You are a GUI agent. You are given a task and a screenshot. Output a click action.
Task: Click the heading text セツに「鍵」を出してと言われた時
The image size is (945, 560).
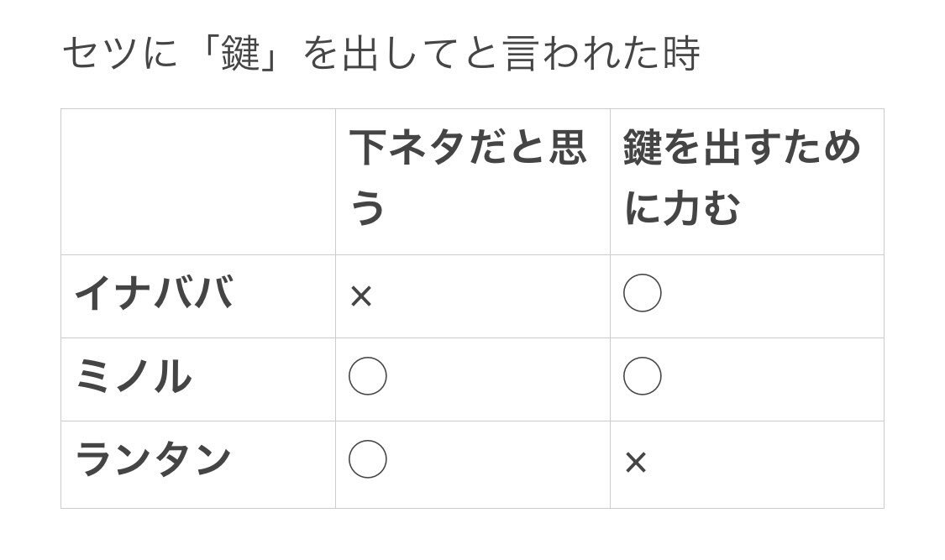(x=381, y=54)
